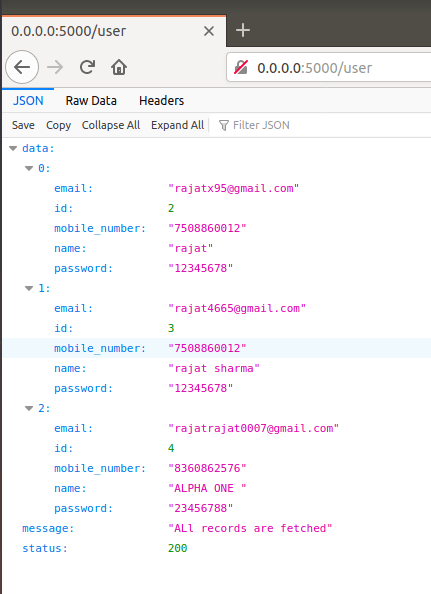Click Collapse All button
Image resolution: width=431 pixels, height=594 pixels.
coord(111,125)
